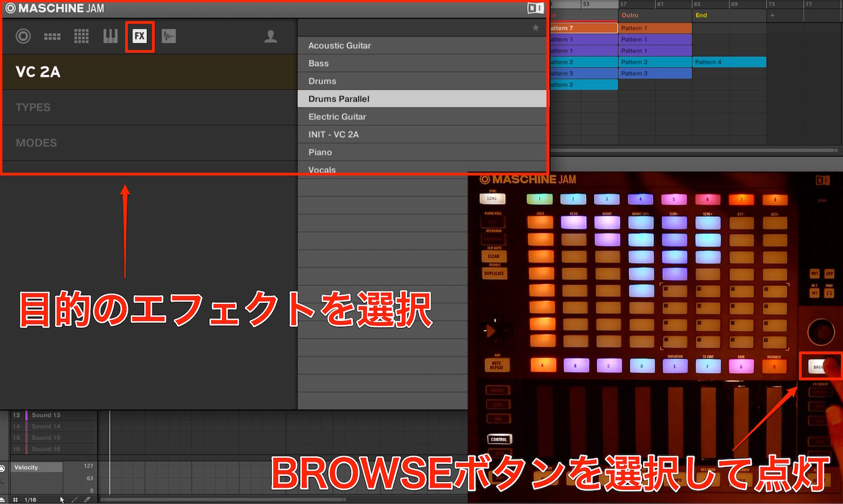The height and width of the screenshot is (504, 843).
Task: Select the FX effects browser icon
Action: click(140, 36)
